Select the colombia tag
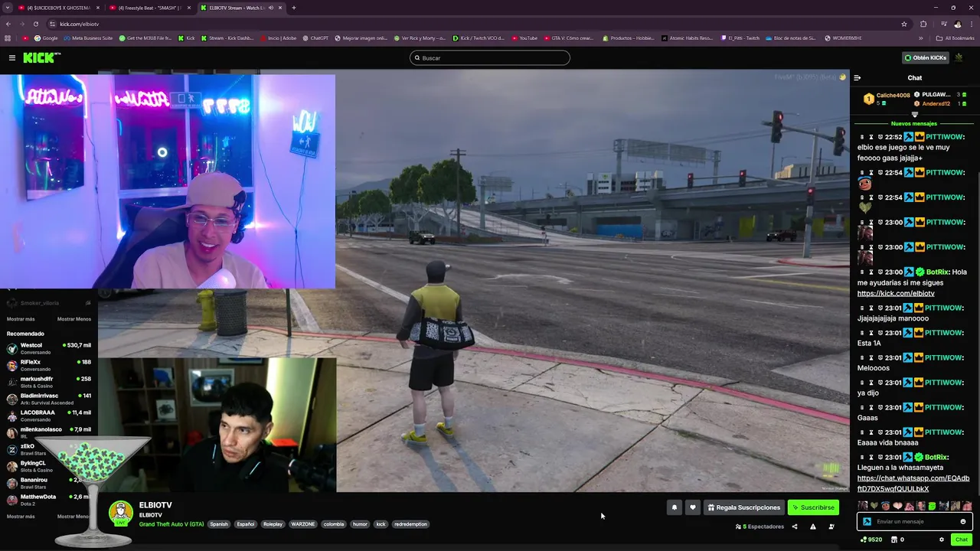This screenshot has height=551, width=980. [x=334, y=524]
